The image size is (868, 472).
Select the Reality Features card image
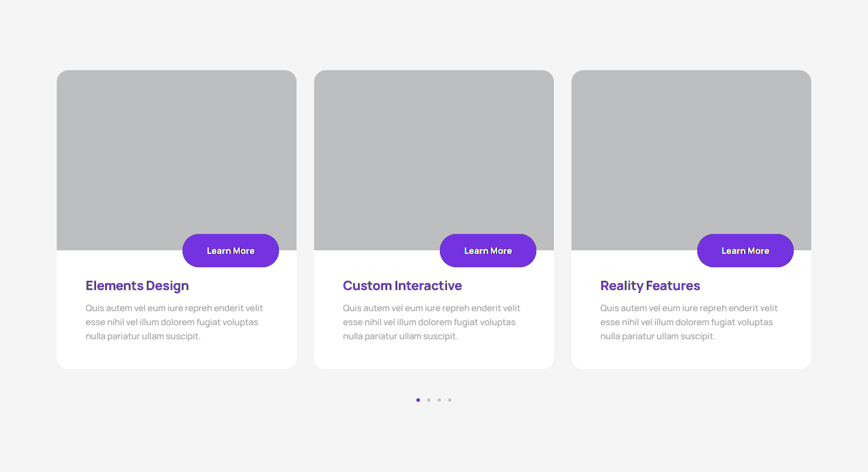(691, 152)
